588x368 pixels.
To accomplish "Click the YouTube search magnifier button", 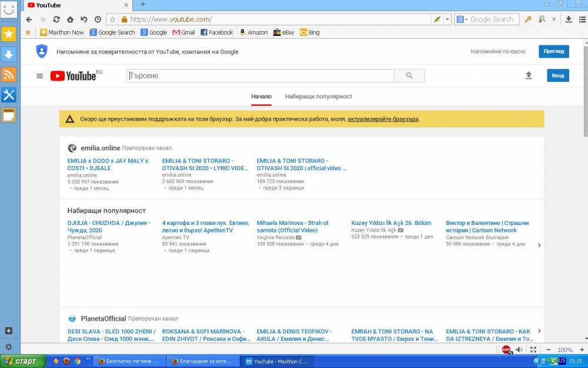I will click(x=409, y=75).
